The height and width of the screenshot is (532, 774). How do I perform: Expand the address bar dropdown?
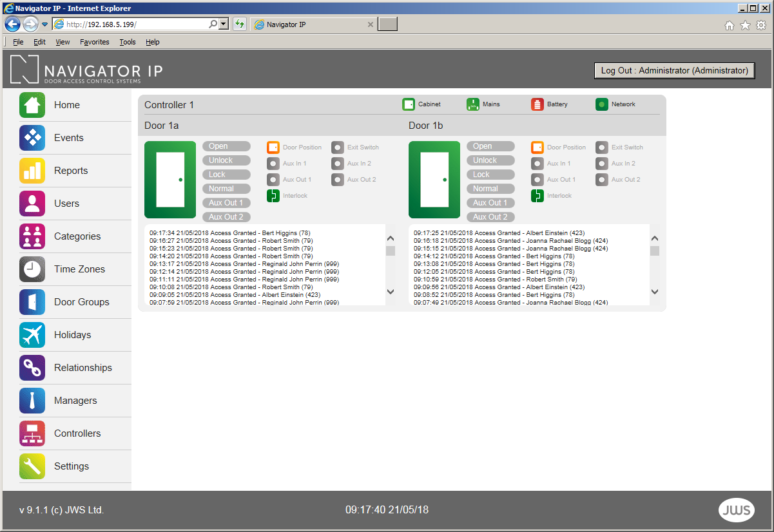pyautogui.click(x=224, y=24)
